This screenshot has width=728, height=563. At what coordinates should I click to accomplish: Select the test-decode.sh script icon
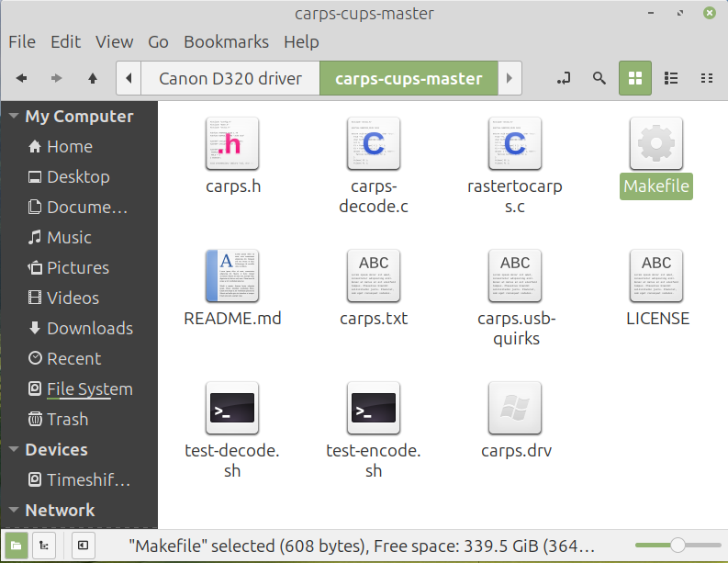click(232, 408)
